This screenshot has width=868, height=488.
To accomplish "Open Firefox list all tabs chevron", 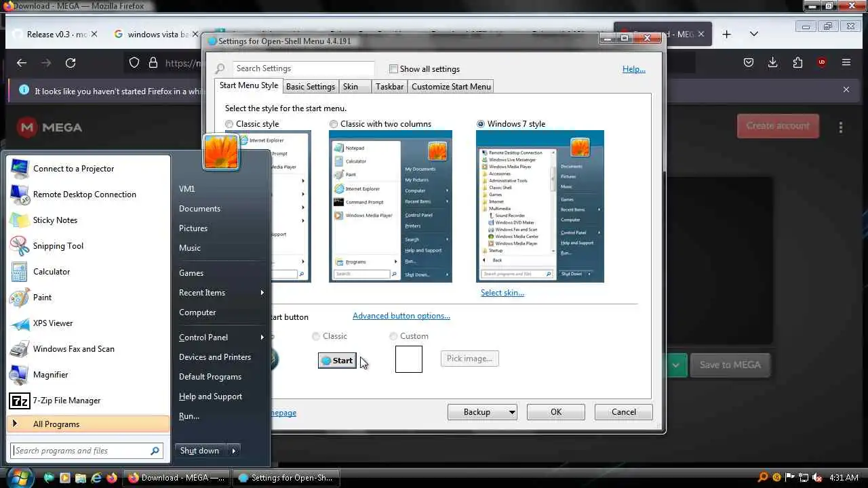I will pos(754,34).
